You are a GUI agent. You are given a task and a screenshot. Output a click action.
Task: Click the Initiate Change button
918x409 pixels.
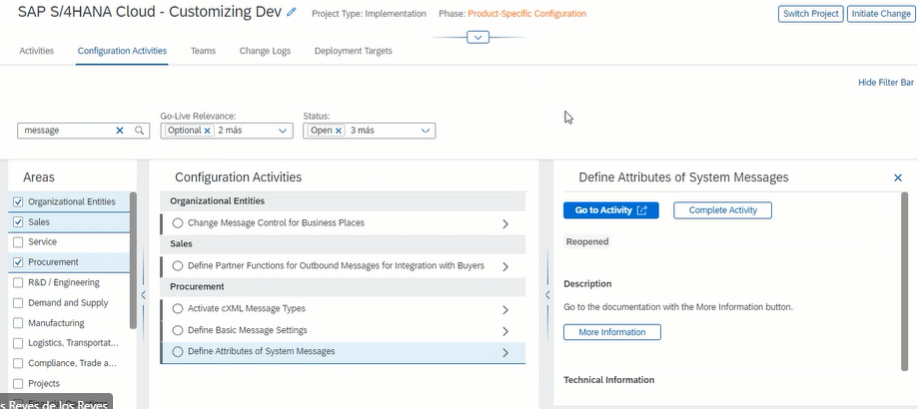pyautogui.click(x=881, y=14)
